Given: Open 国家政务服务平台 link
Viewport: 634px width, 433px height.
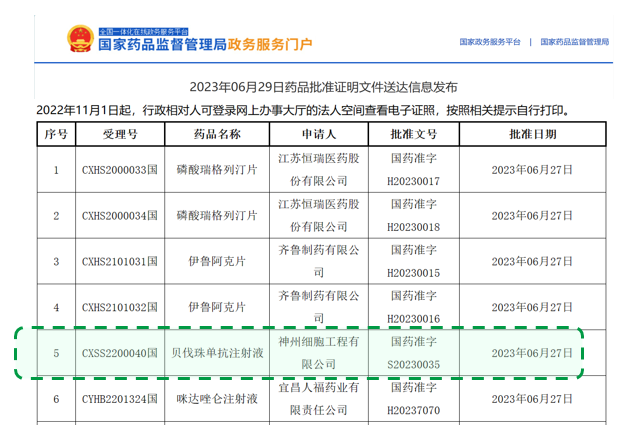Looking at the screenshot, I should click(490, 42).
